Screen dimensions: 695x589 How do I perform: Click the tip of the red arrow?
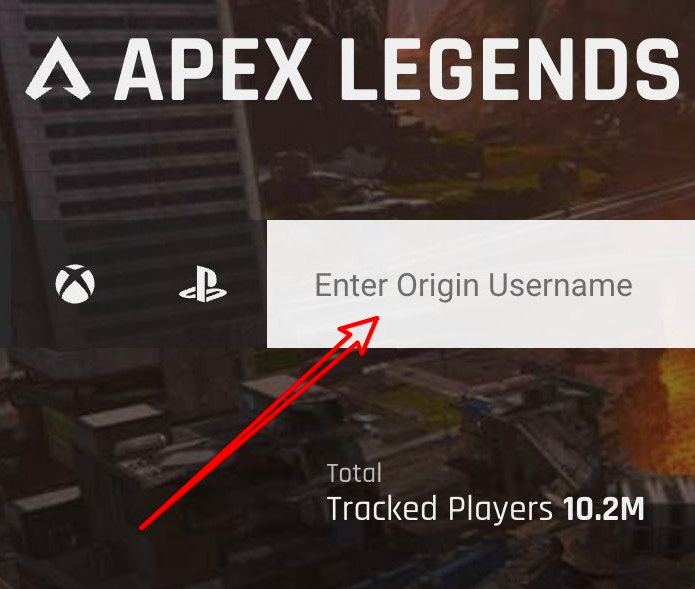coord(377,318)
